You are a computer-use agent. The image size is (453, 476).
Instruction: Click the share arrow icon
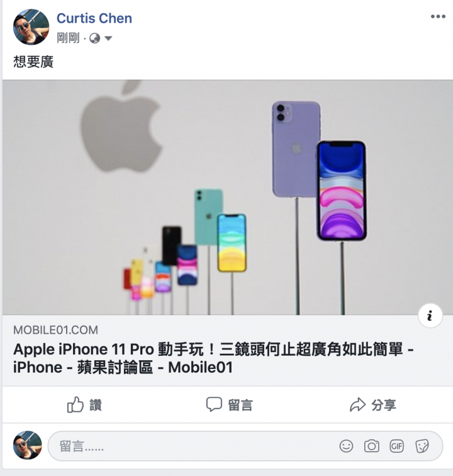pyautogui.click(x=357, y=405)
